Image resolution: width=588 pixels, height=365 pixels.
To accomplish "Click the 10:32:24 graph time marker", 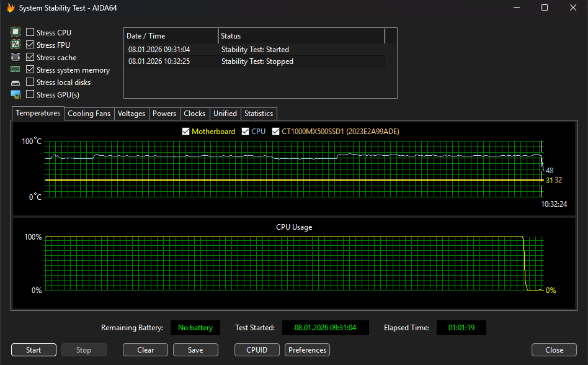I will 554,204.
